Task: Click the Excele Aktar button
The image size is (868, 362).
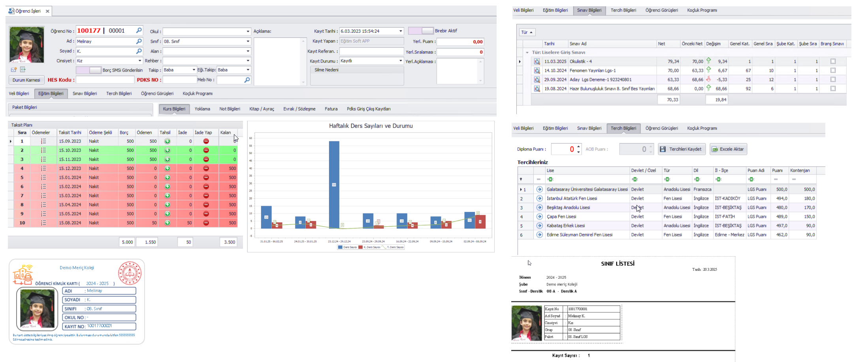Action: (x=728, y=149)
